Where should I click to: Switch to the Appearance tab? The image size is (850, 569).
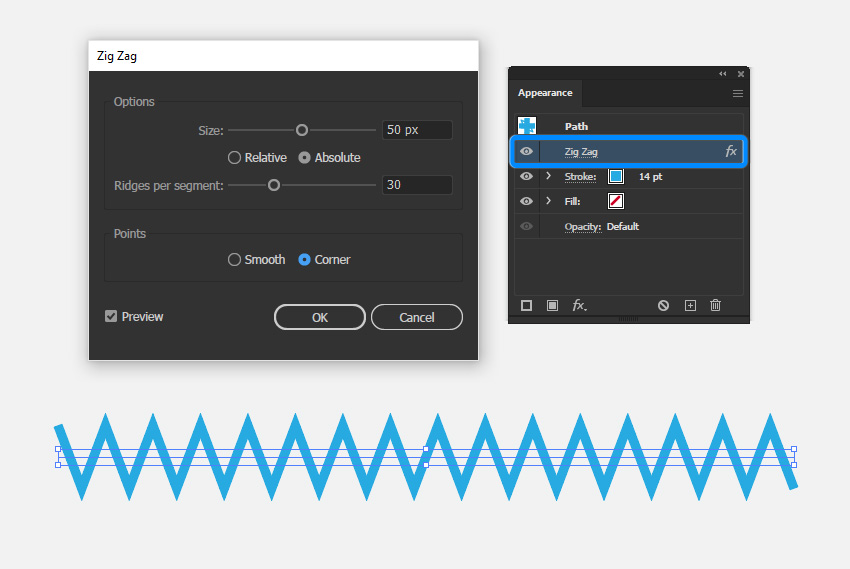(545, 93)
